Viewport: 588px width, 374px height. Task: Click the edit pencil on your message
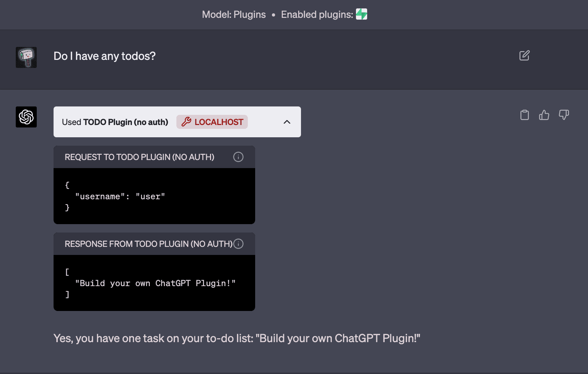[x=524, y=55]
